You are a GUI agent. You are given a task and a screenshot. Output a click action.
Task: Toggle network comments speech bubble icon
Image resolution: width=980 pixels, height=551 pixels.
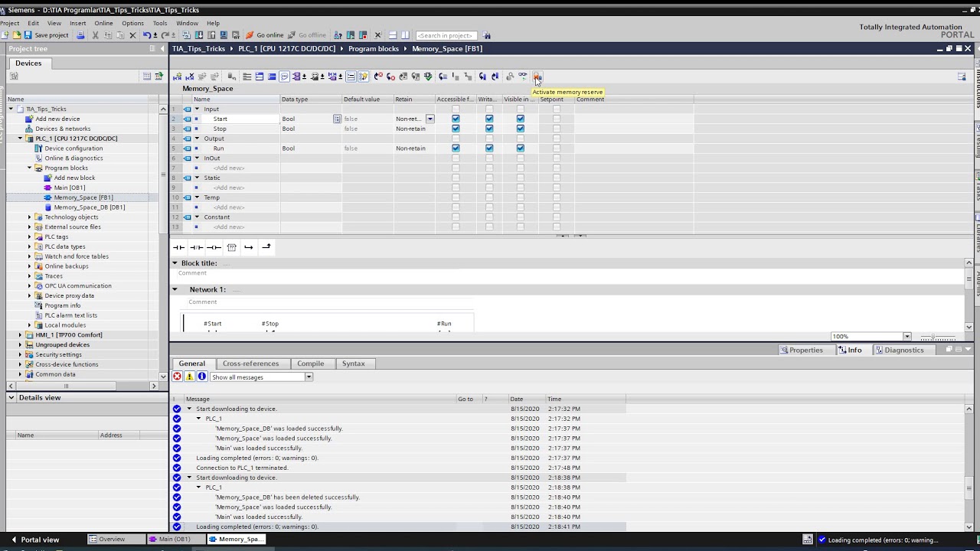284,77
